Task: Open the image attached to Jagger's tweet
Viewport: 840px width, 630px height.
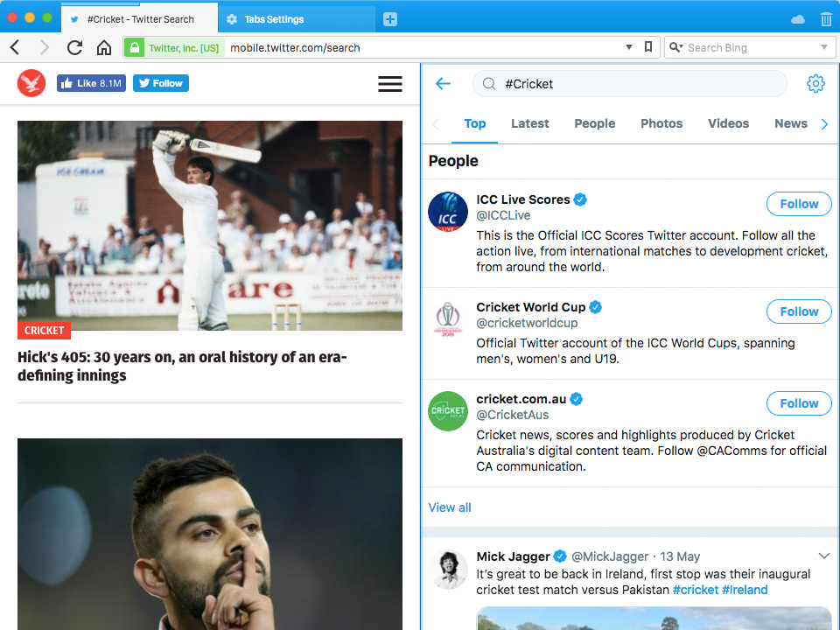Action: point(654,619)
